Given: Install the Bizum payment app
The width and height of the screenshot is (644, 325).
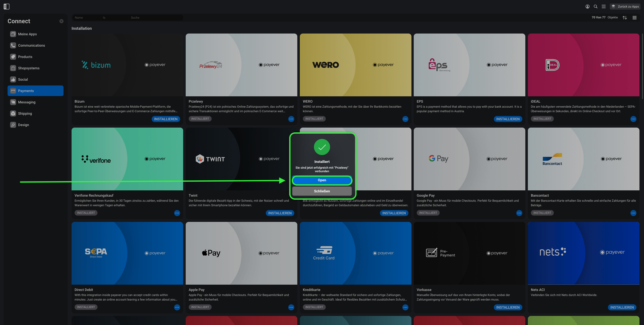Looking at the screenshot, I should (166, 119).
